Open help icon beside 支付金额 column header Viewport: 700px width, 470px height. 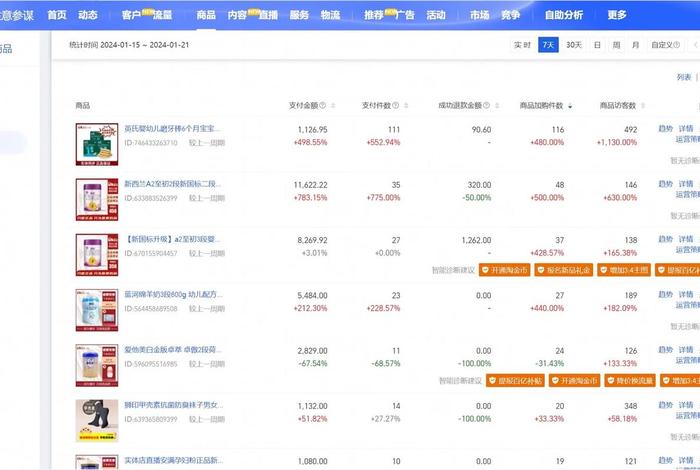click(322, 105)
